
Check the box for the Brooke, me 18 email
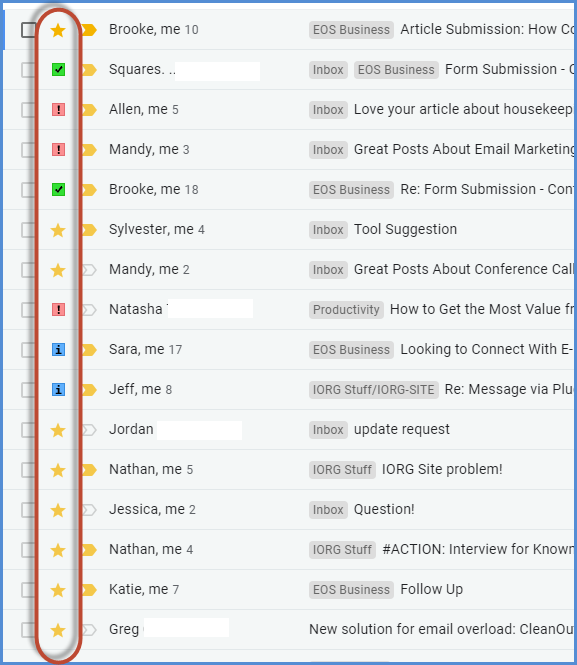pos(28,190)
